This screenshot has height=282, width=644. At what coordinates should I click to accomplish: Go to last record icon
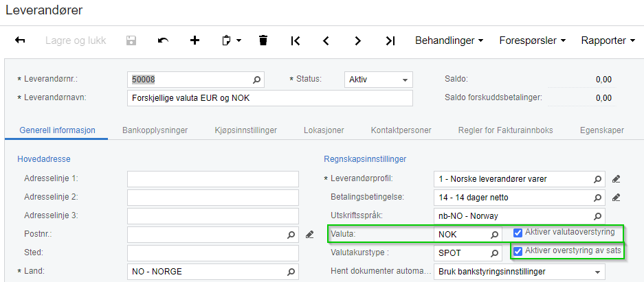[390, 40]
